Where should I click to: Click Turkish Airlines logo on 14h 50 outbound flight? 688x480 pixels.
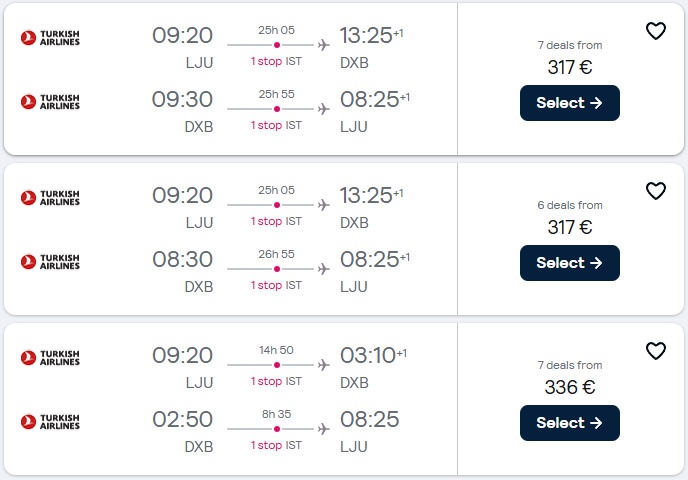tap(50, 358)
